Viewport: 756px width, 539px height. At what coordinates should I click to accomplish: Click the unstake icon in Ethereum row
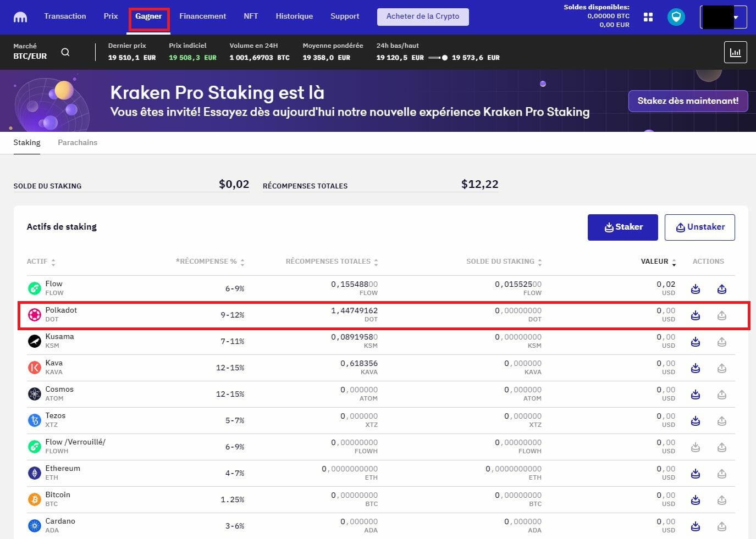pyautogui.click(x=722, y=474)
